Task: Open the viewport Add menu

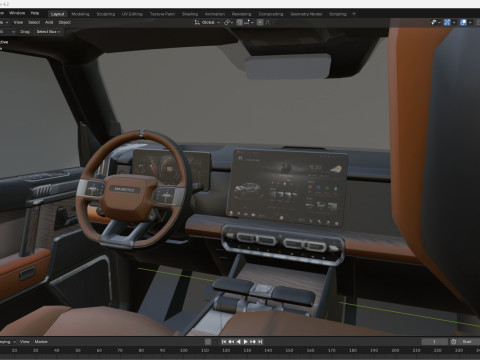Action: pyautogui.click(x=49, y=22)
